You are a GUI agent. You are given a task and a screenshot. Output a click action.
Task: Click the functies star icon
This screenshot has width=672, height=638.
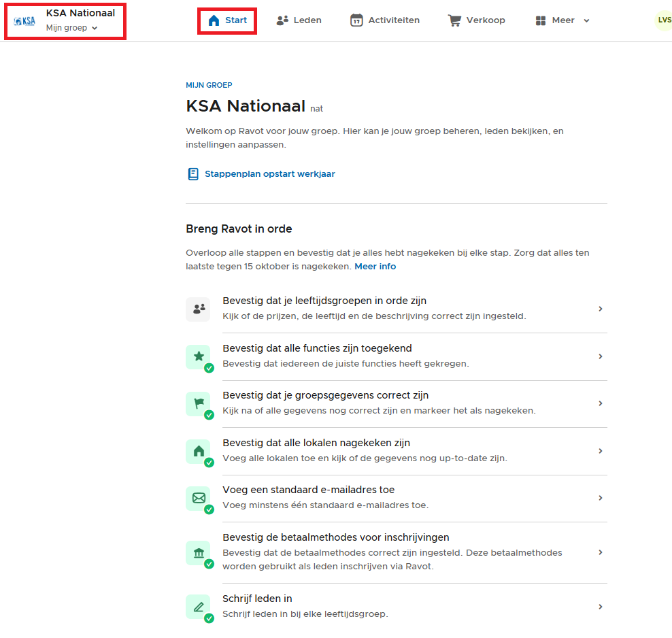tap(199, 356)
